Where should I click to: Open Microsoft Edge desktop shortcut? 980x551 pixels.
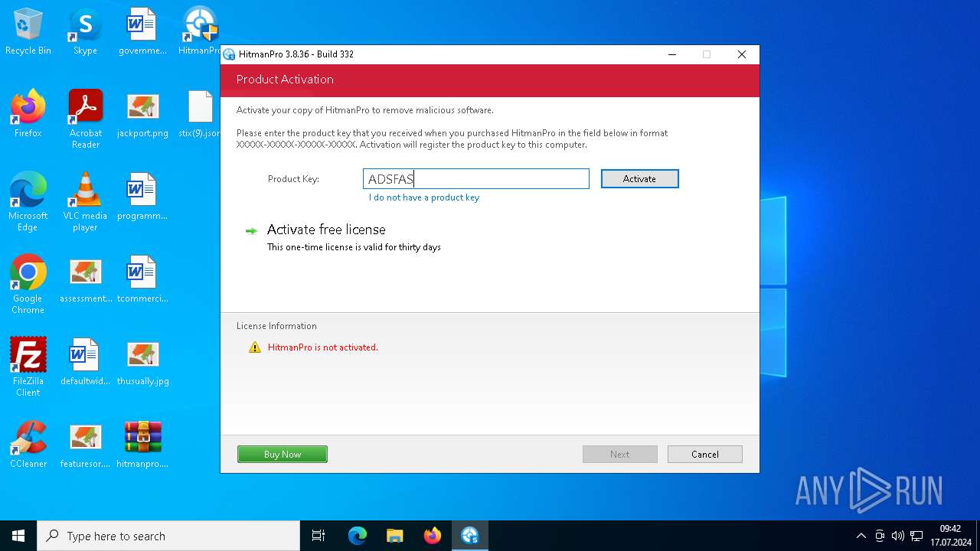click(28, 202)
